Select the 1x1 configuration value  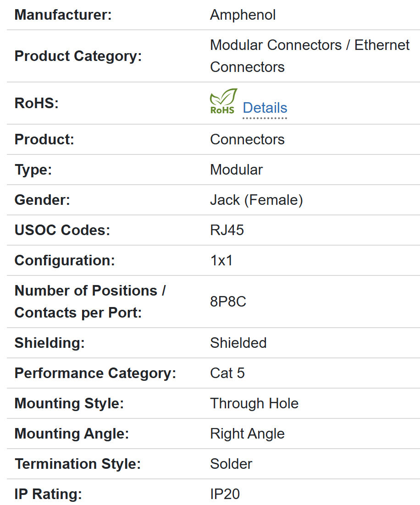221,261
